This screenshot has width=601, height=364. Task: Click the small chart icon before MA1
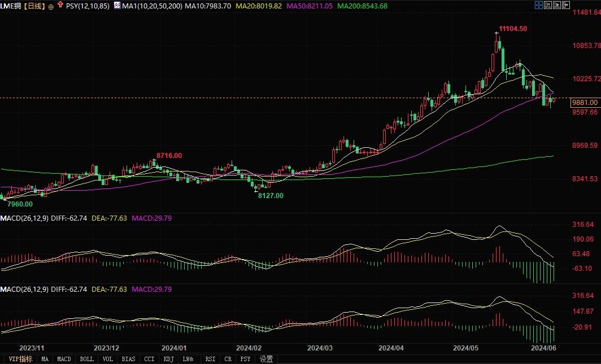coord(117,5)
